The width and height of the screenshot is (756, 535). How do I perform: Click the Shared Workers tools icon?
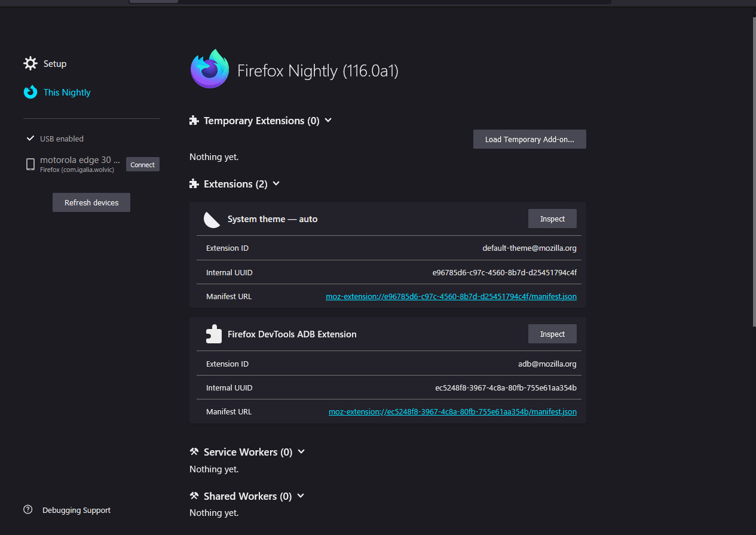tap(194, 496)
